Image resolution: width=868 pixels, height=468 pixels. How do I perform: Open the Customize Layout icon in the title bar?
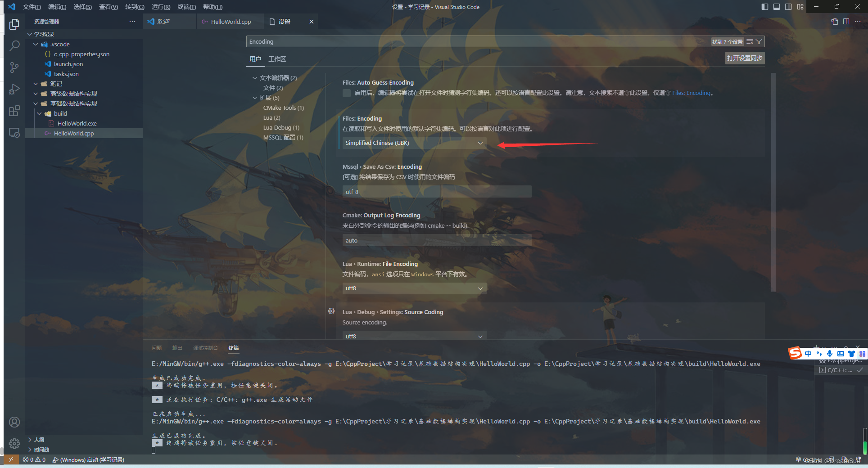[x=800, y=7]
